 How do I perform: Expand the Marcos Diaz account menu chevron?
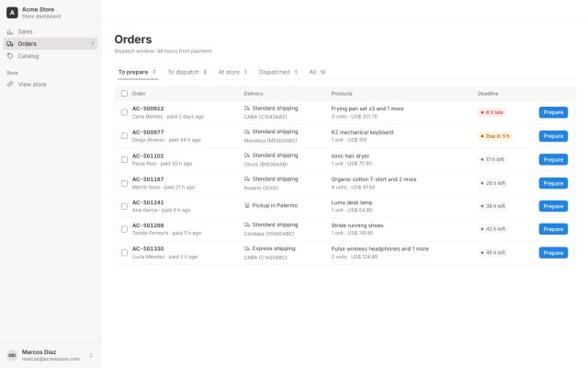91,355
